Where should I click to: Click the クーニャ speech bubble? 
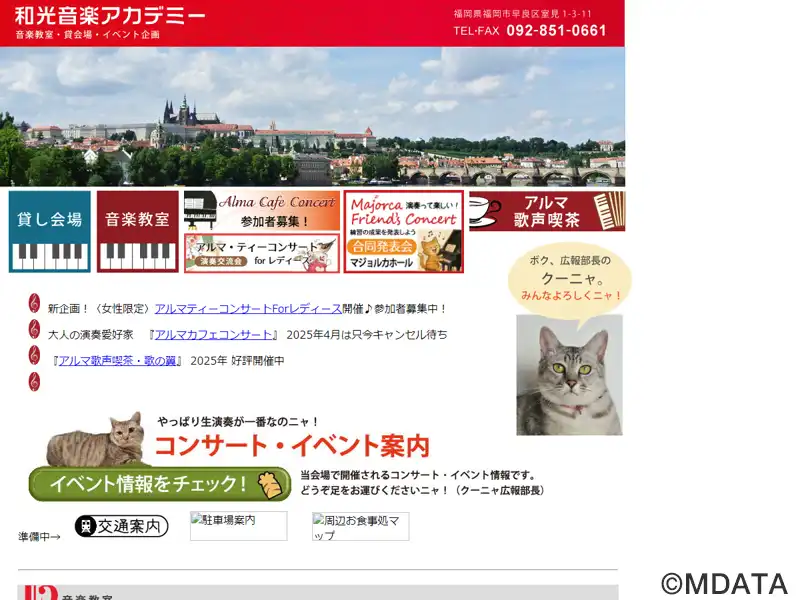(570, 280)
